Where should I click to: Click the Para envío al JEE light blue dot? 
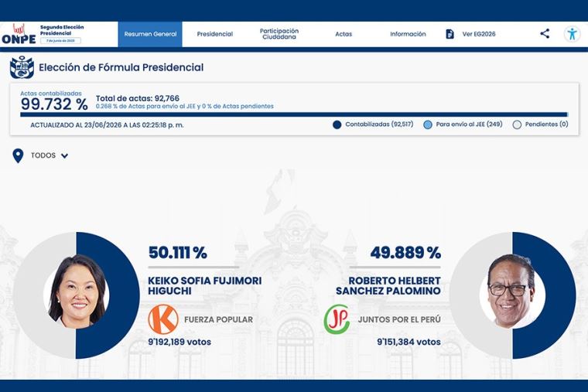click(x=428, y=124)
